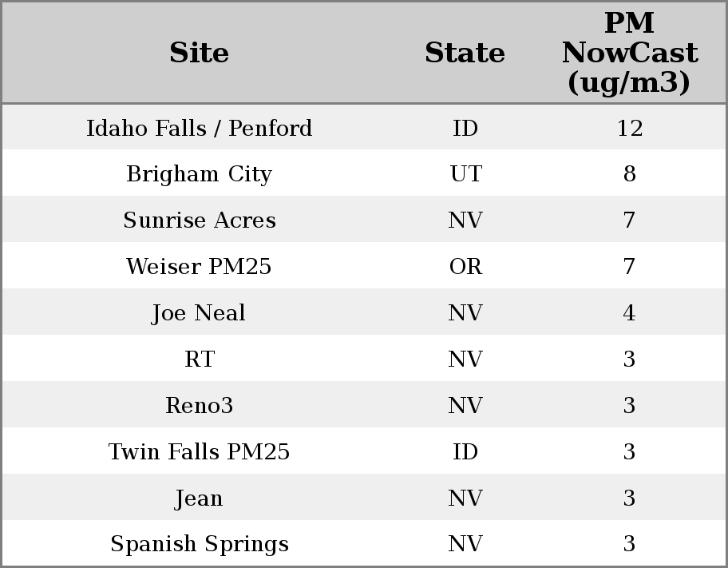Click the UT state cell
Viewport: 728px width, 568px height.
point(465,174)
